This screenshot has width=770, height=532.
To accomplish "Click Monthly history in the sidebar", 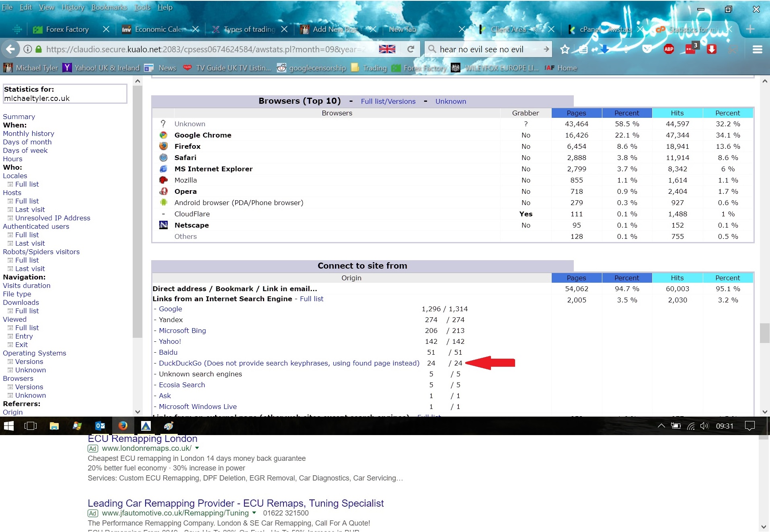I will pos(29,133).
